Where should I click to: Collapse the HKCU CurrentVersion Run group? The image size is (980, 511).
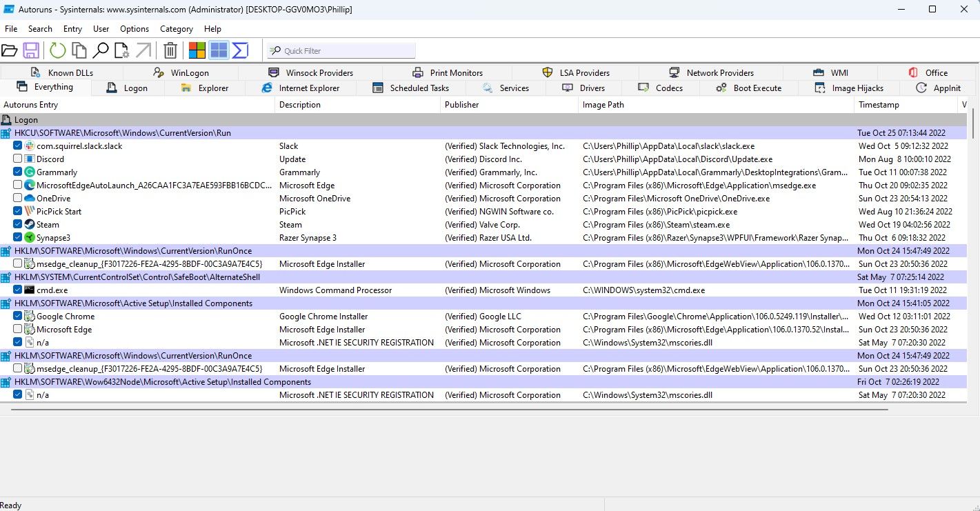click(7, 132)
